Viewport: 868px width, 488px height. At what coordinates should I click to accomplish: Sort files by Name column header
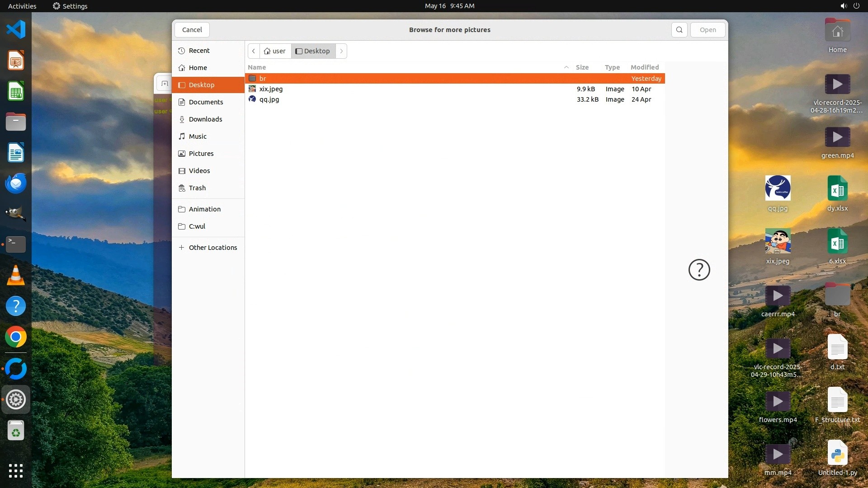point(257,67)
